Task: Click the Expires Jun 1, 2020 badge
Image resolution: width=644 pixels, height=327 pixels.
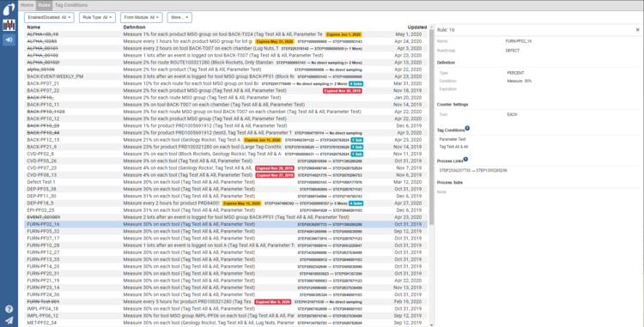Action: (343, 34)
